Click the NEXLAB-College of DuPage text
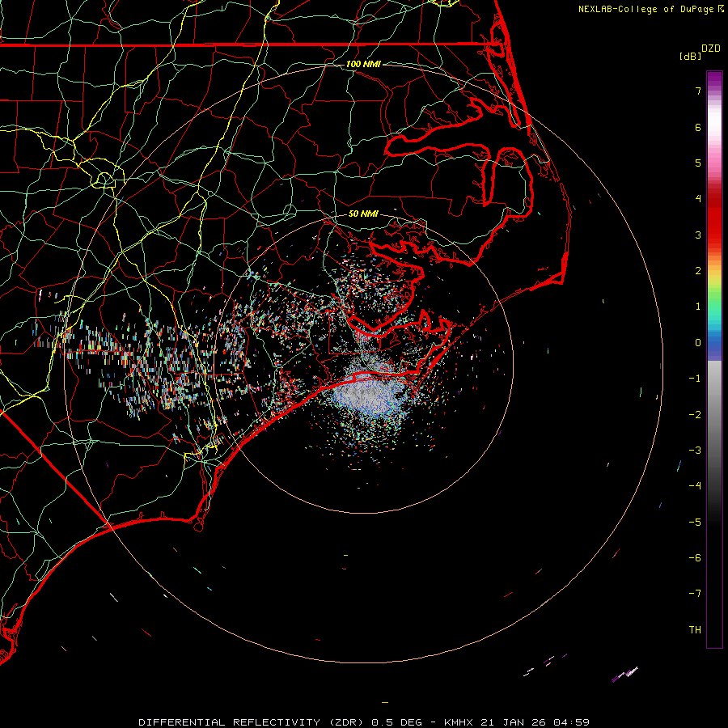 click(x=645, y=9)
